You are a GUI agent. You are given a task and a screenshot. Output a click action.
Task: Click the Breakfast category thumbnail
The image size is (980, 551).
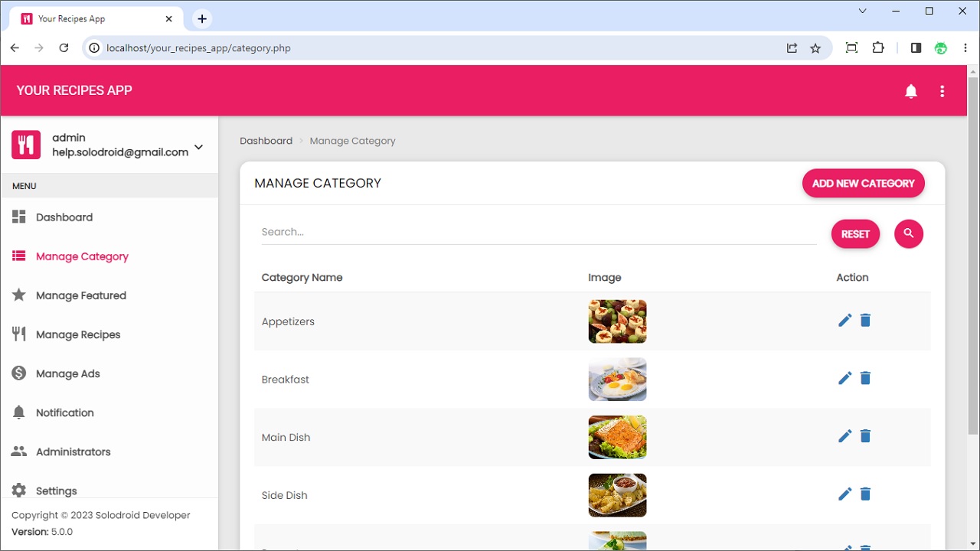click(x=618, y=380)
